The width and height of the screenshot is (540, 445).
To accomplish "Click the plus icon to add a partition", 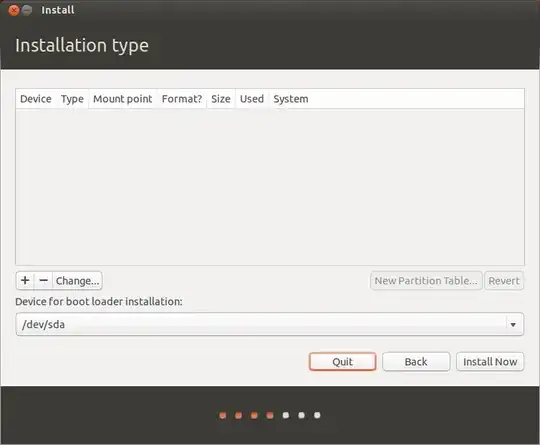I will (25, 280).
